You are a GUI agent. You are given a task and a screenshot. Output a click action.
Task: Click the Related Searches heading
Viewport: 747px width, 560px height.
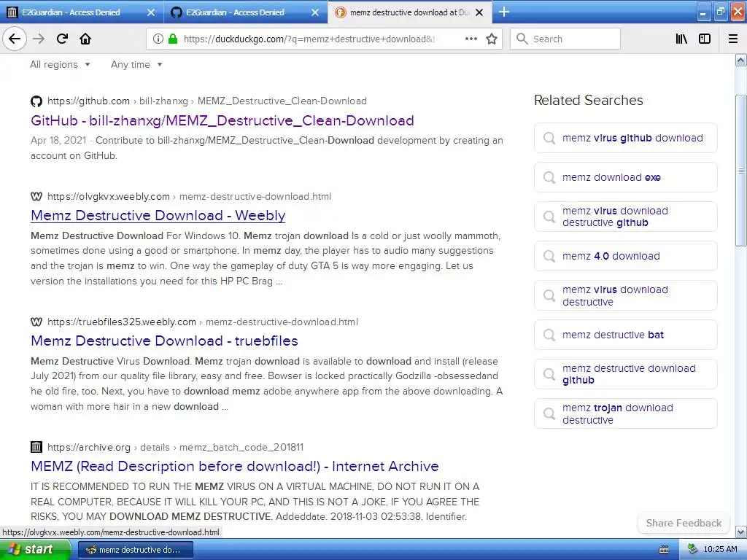[x=589, y=101]
